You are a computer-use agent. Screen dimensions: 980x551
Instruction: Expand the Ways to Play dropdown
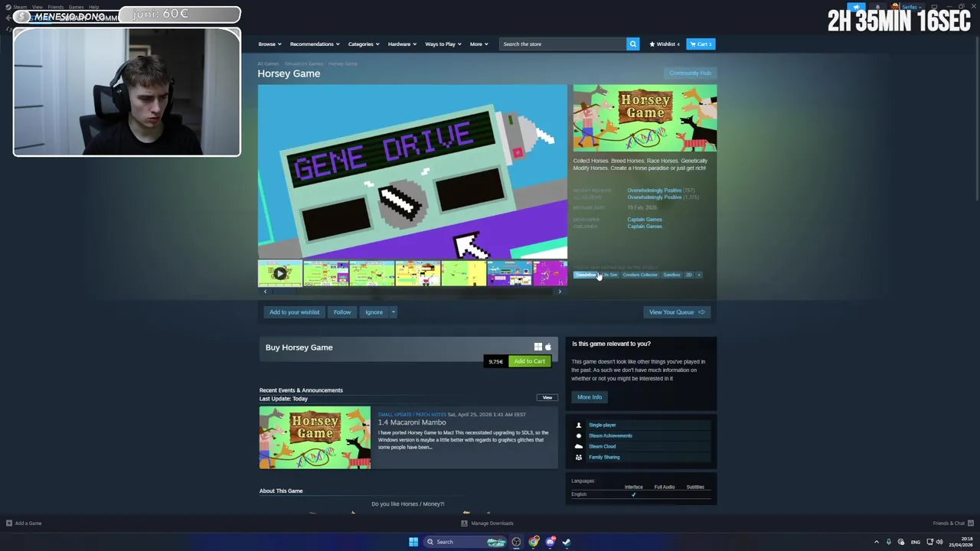point(443,44)
